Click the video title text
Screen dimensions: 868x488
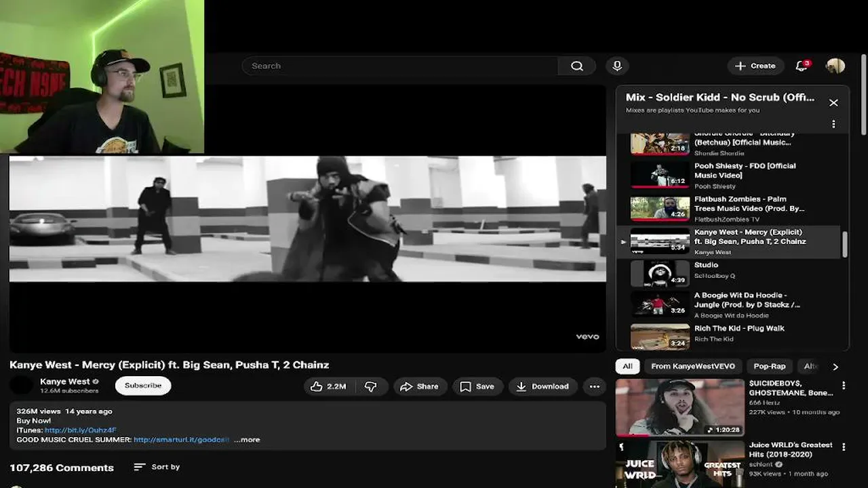[170, 365]
